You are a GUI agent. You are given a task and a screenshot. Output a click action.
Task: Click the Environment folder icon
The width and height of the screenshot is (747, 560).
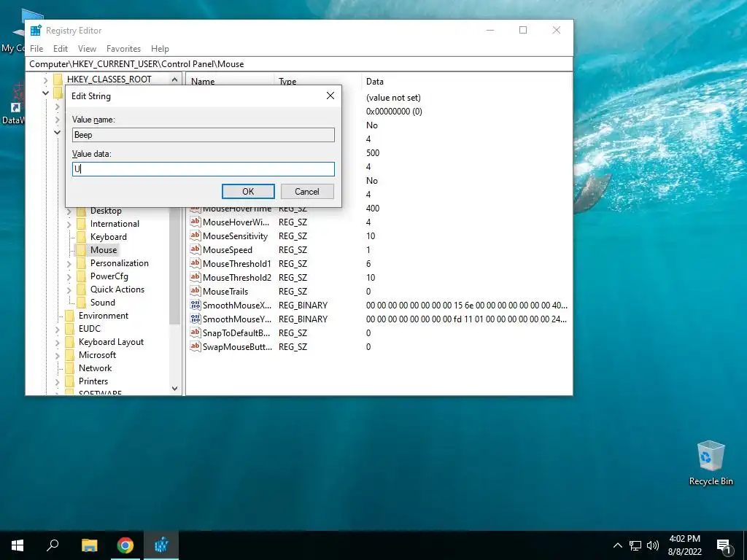[69, 316]
